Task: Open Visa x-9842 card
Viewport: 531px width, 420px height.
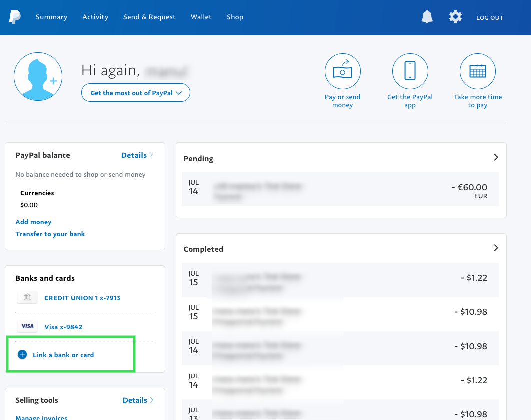Action: pos(63,327)
